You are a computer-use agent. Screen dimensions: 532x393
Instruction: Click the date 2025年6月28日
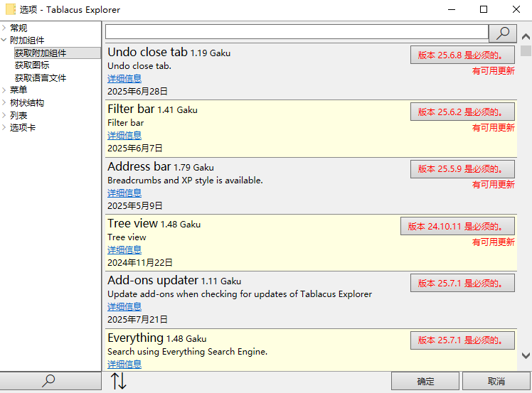coord(137,92)
